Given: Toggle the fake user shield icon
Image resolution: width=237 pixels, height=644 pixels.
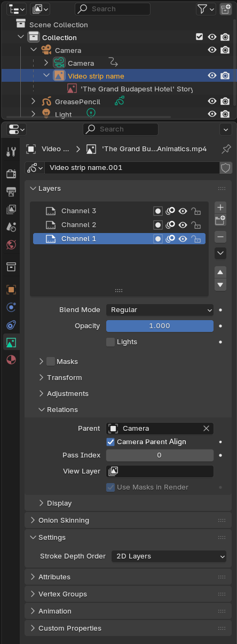Looking at the screenshot, I should (x=226, y=168).
